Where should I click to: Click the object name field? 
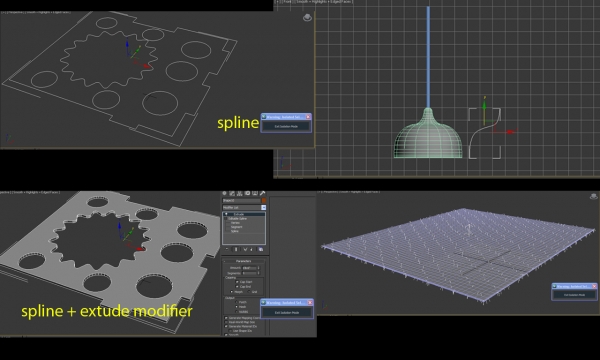(x=241, y=200)
